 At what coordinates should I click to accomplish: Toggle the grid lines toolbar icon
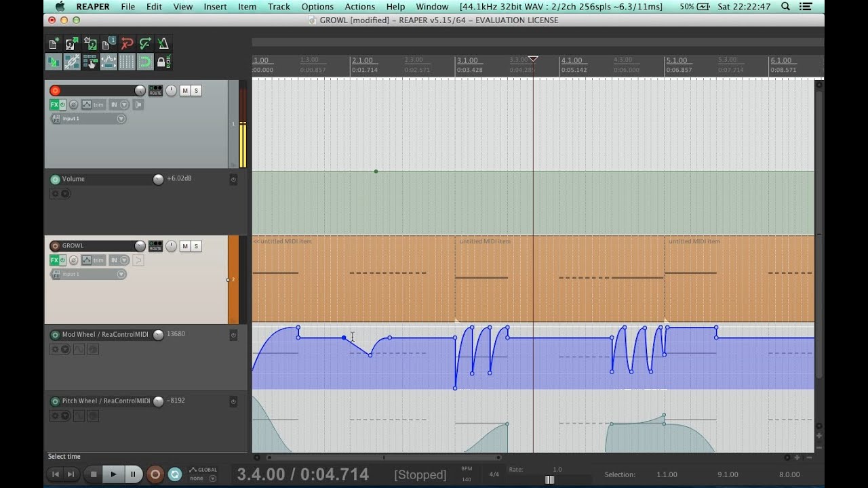(x=127, y=62)
